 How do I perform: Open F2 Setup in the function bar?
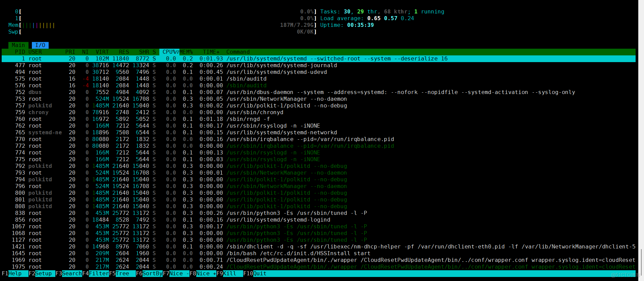[x=42, y=274]
